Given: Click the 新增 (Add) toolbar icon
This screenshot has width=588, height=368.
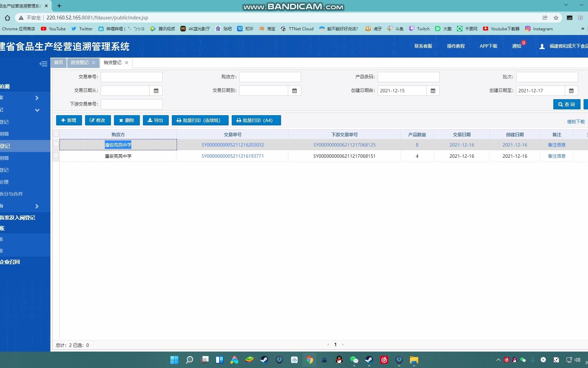Looking at the screenshot, I should [68, 120].
